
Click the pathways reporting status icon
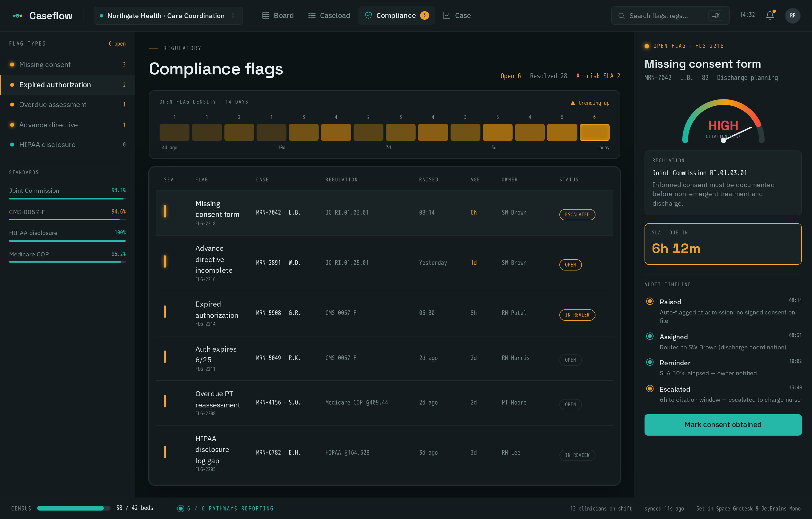[180, 508]
